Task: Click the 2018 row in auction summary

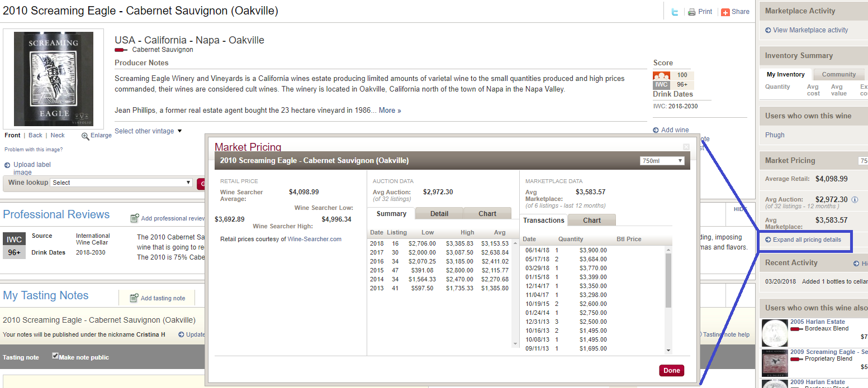Action: coord(439,243)
